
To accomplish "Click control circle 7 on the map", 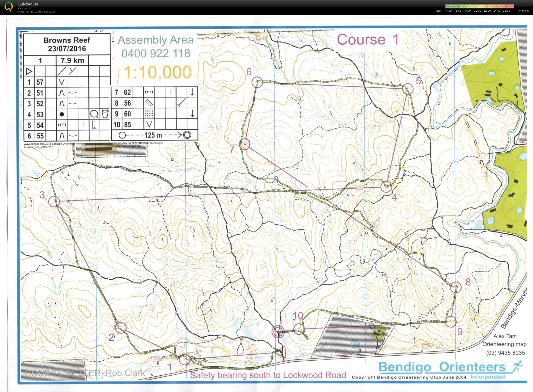I will tap(245, 144).
